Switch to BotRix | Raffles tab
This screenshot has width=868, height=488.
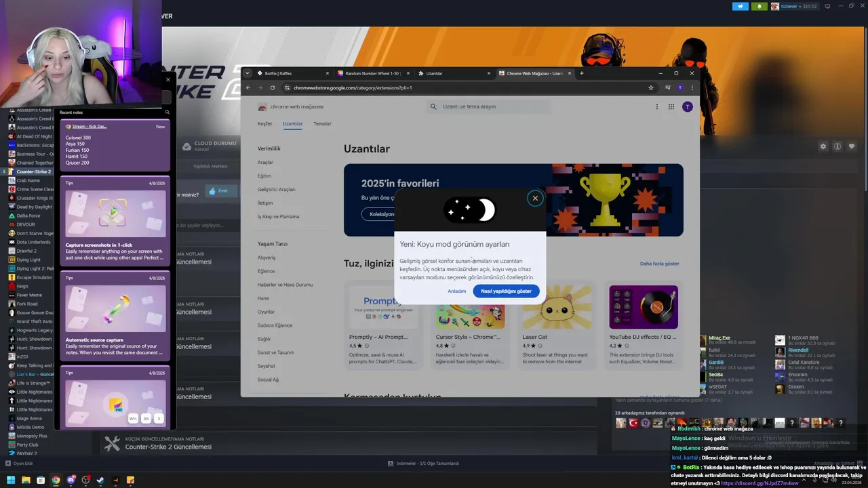click(x=292, y=73)
